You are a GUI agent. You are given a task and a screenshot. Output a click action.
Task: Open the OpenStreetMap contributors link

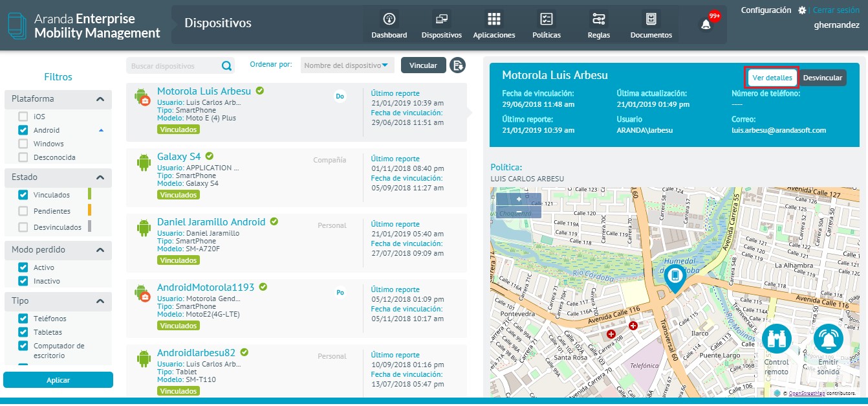[x=805, y=393]
